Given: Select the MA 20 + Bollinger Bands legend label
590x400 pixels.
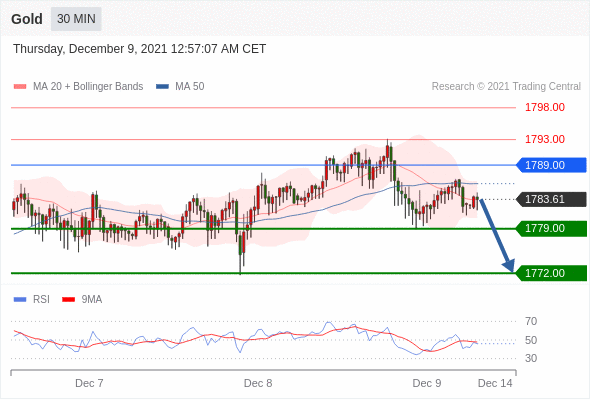Looking at the screenshot, I should [88, 87].
